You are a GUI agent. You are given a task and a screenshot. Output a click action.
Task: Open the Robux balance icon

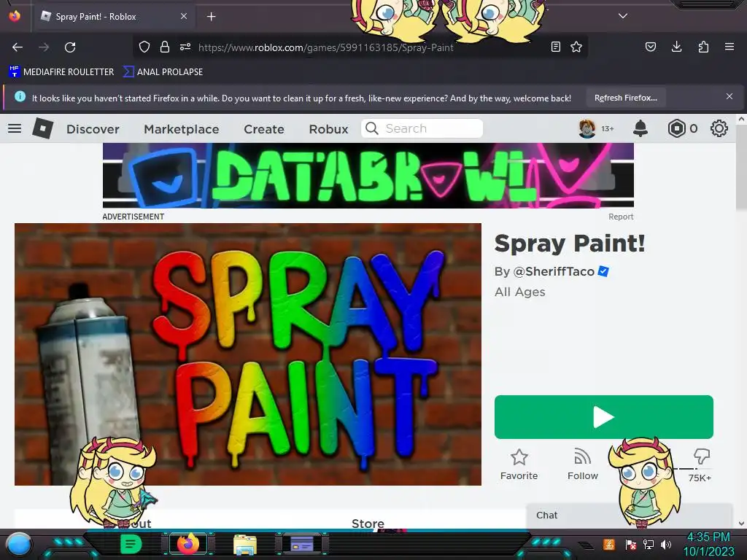coord(676,128)
